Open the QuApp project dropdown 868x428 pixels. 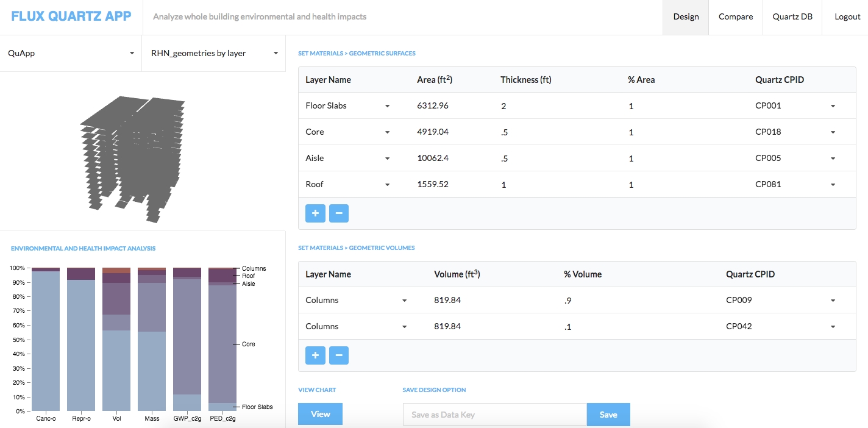(x=71, y=53)
